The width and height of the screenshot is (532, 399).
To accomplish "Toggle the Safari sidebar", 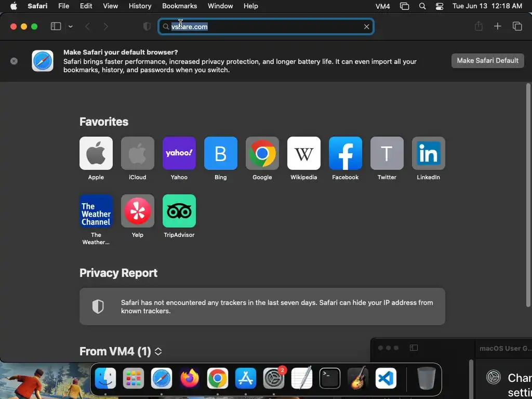I will [56, 26].
